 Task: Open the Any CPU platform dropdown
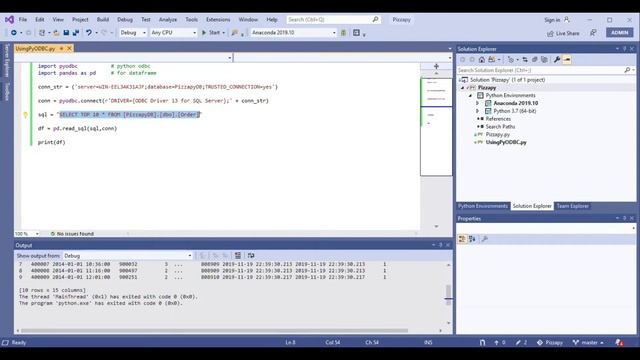tap(173, 33)
